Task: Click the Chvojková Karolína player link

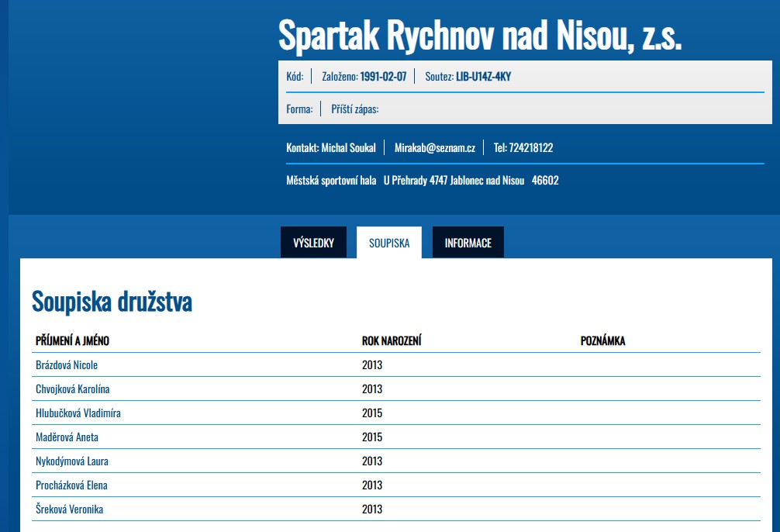Action: 72,389
